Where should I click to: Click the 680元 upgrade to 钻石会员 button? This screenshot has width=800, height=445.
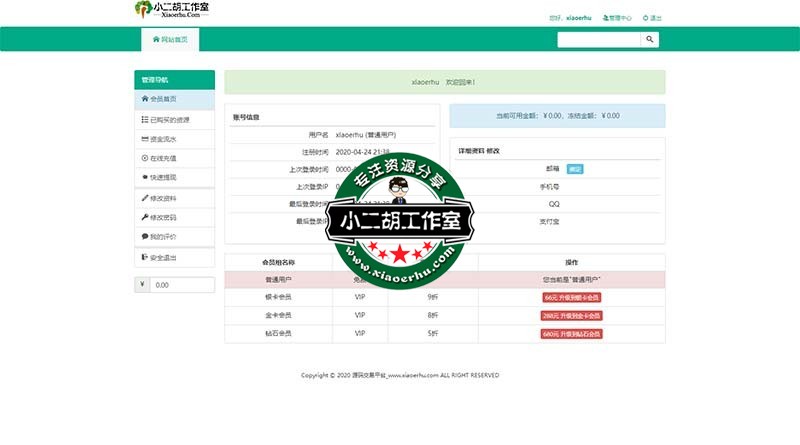(x=571, y=334)
